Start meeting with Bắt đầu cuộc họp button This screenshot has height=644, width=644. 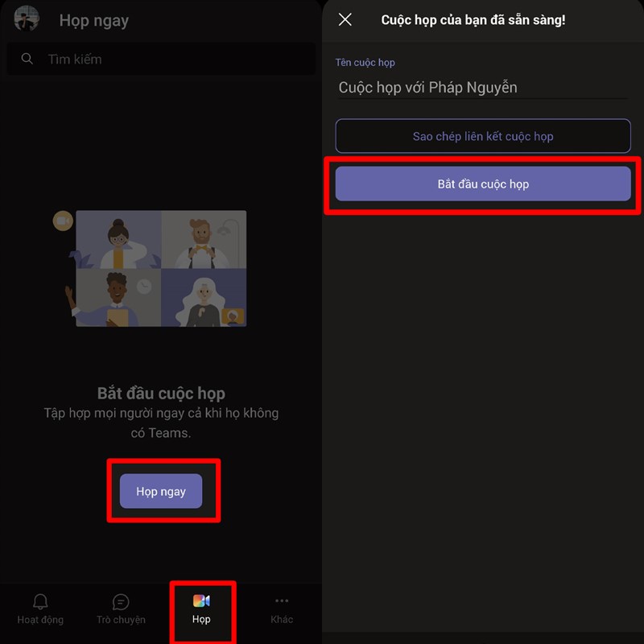tap(483, 184)
